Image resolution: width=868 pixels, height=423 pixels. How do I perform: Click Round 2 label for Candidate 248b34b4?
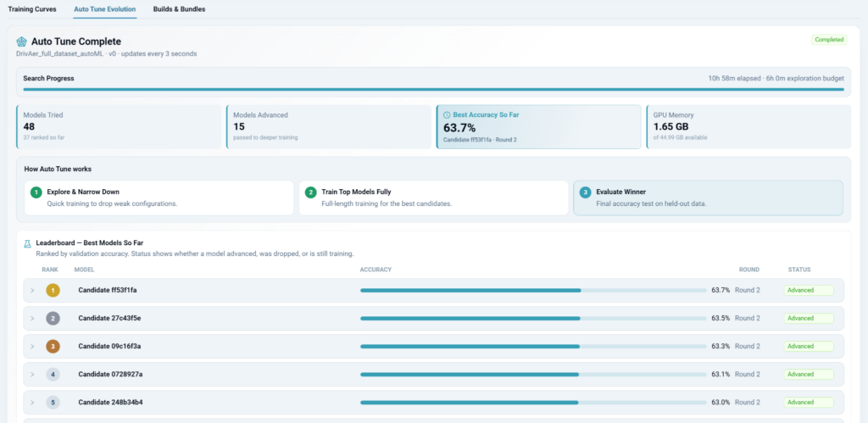pyautogui.click(x=748, y=403)
